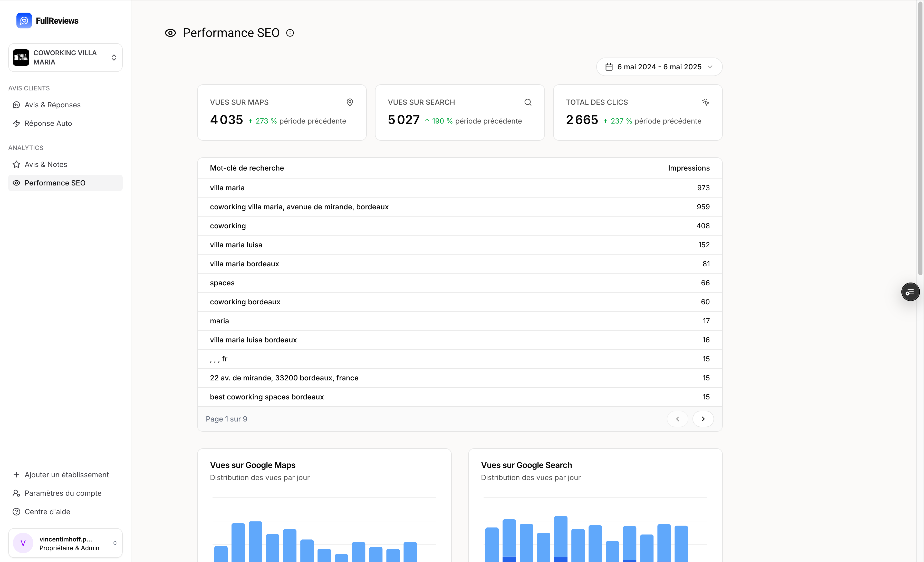The height and width of the screenshot is (562, 924).
Task: Click the Coworking Villa Maria logo thumbnail
Action: tap(21, 57)
